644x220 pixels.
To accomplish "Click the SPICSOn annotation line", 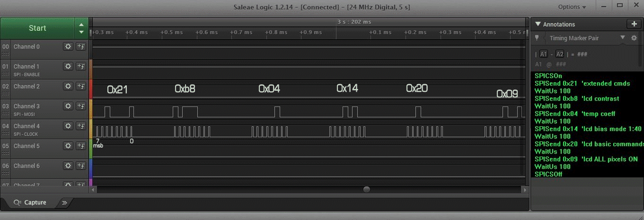I will pyautogui.click(x=548, y=76).
